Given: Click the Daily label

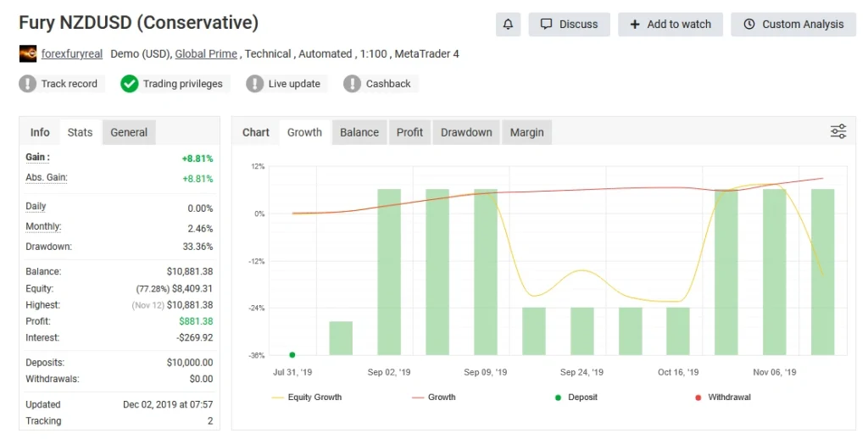Looking at the screenshot, I should pyautogui.click(x=36, y=207).
